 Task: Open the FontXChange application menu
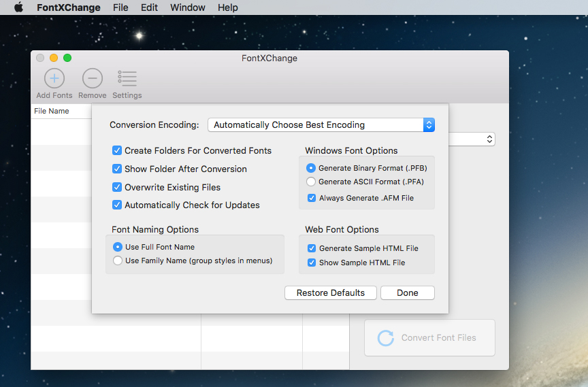pos(69,7)
